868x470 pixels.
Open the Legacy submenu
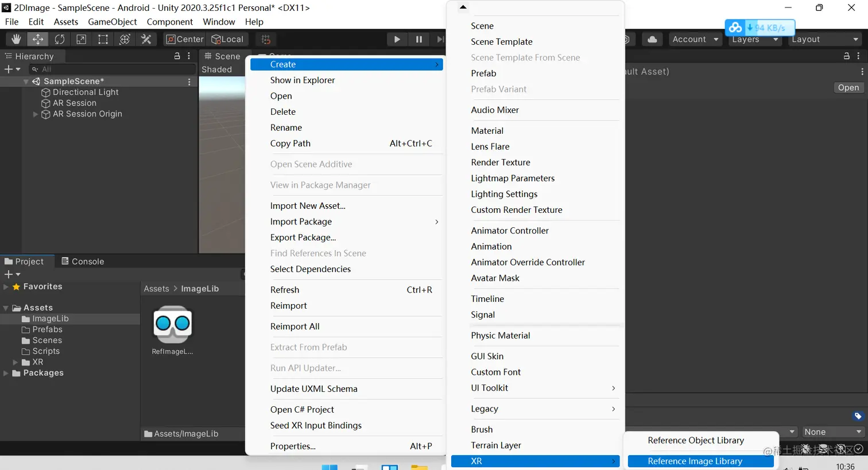pos(535,409)
